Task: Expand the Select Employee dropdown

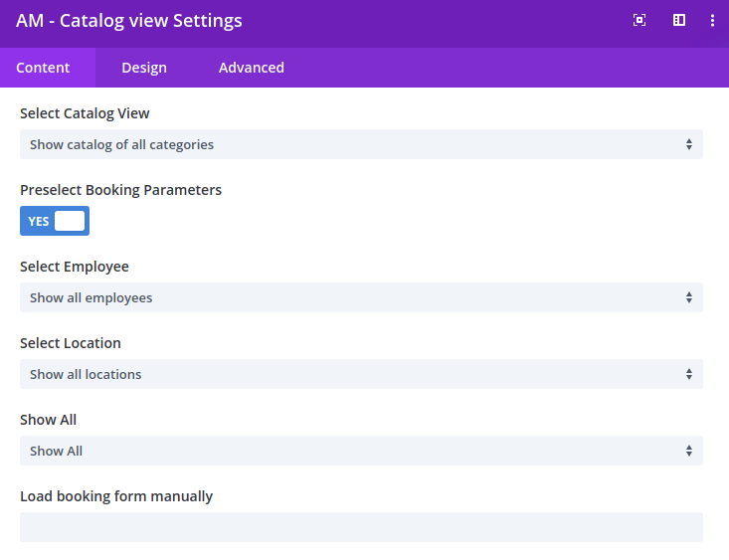Action: pos(361,297)
